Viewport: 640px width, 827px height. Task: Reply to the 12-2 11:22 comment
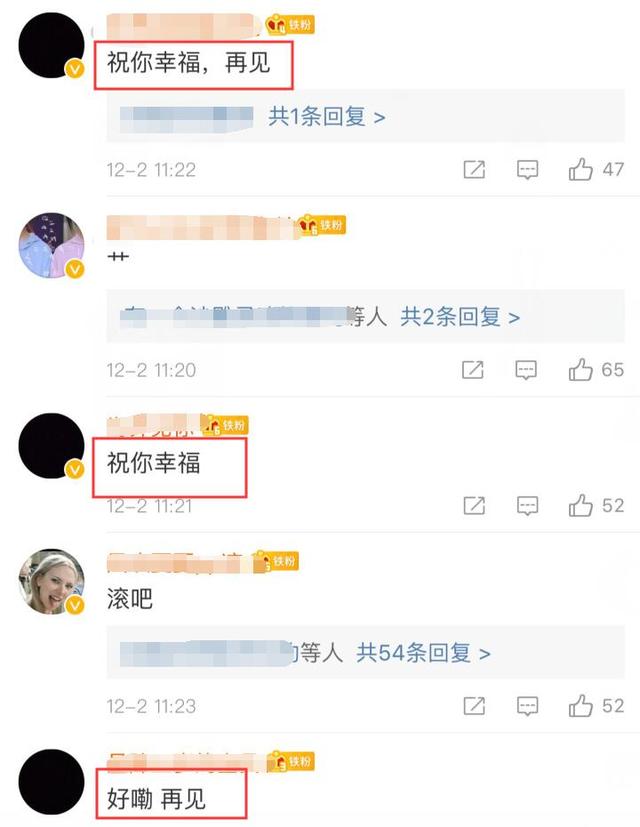[x=527, y=170]
